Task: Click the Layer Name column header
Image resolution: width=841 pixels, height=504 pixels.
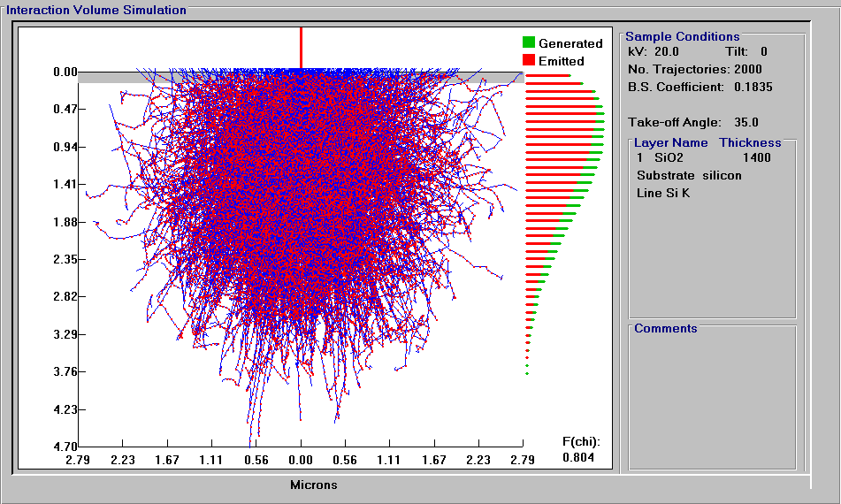Action: (x=670, y=142)
